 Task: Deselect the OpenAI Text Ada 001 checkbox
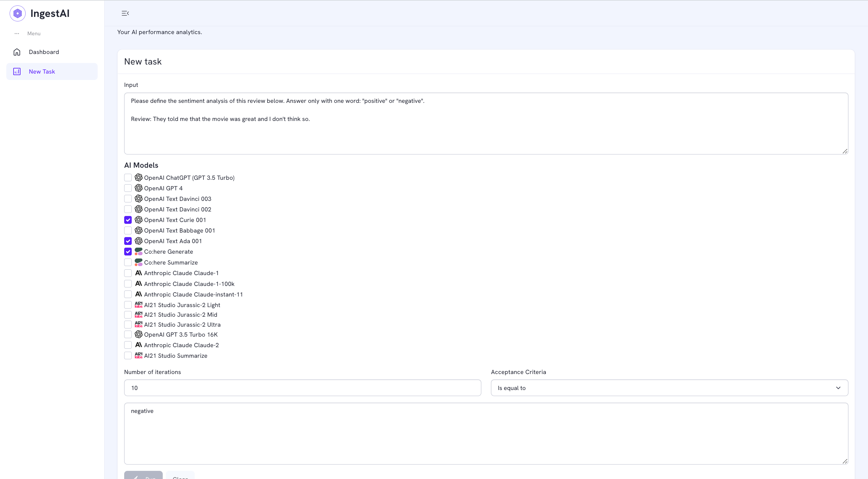click(x=128, y=241)
